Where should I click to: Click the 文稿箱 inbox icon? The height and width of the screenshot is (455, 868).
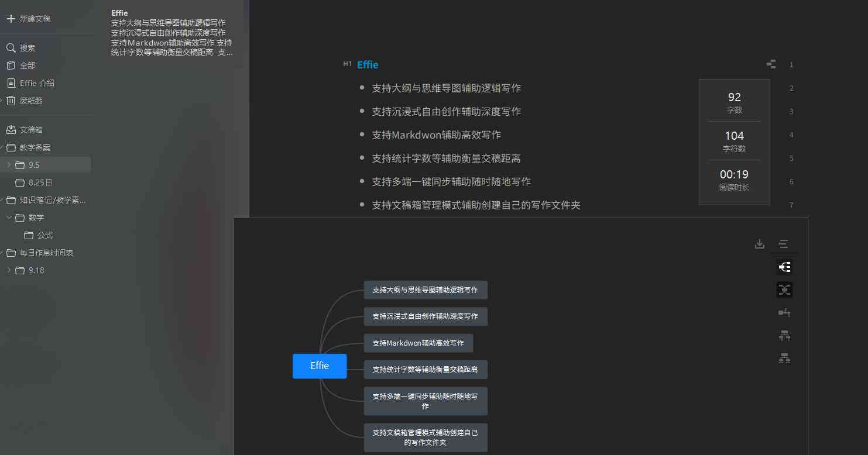pos(11,130)
